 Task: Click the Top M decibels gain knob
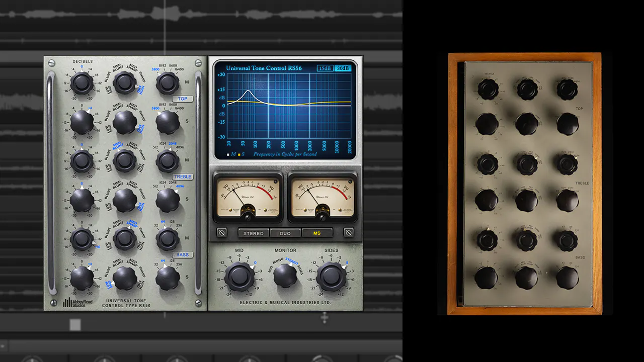[82, 83]
